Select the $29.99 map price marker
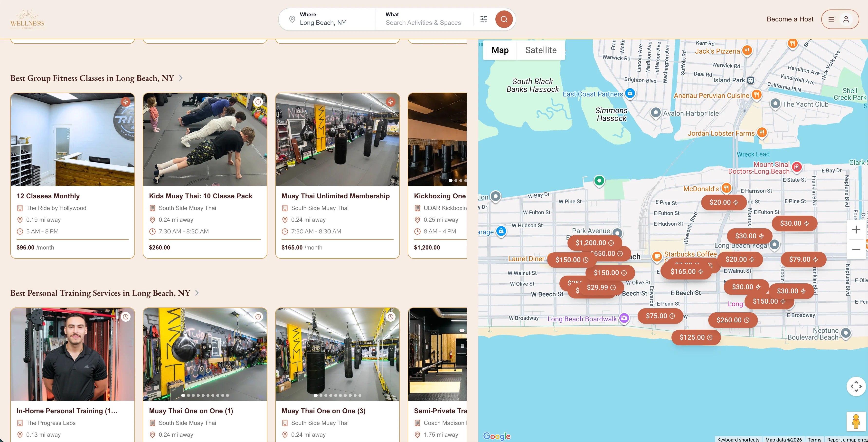 [x=601, y=287]
